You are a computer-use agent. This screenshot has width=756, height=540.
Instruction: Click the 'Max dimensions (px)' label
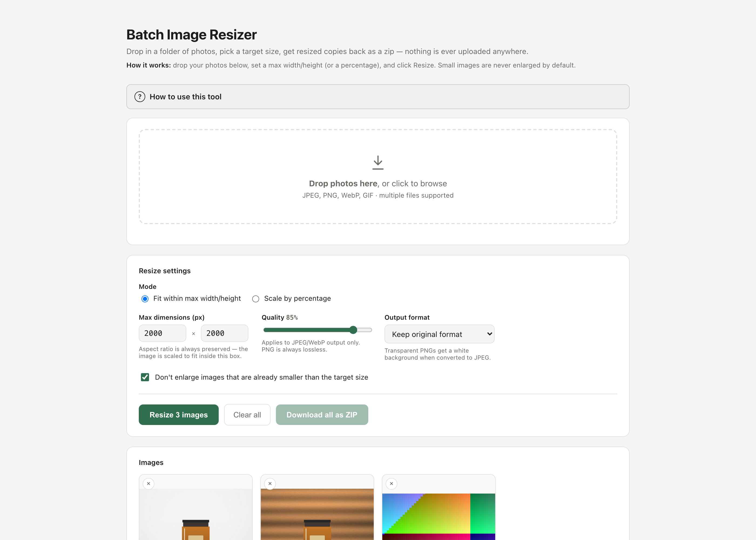tap(171, 317)
